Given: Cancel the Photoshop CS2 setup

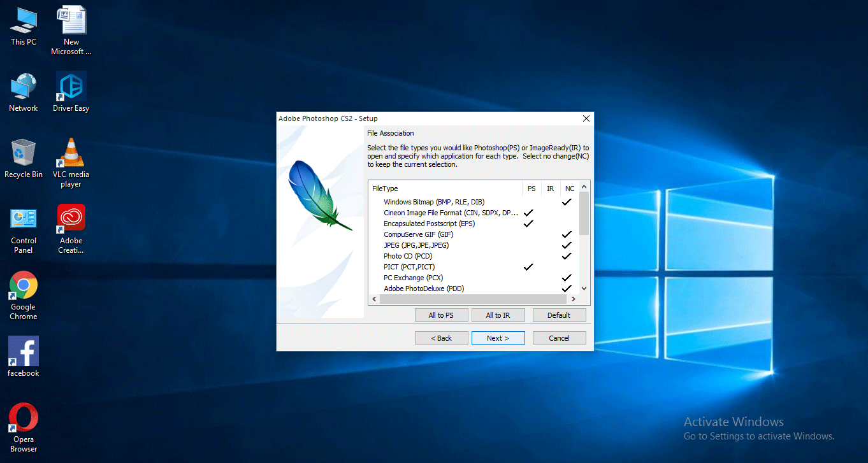Looking at the screenshot, I should [x=559, y=338].
